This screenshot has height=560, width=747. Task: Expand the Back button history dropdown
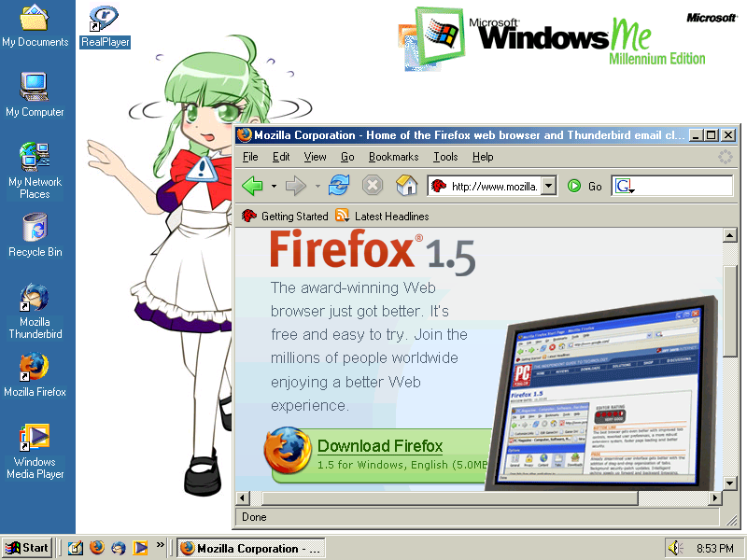(x=274, y=187)
